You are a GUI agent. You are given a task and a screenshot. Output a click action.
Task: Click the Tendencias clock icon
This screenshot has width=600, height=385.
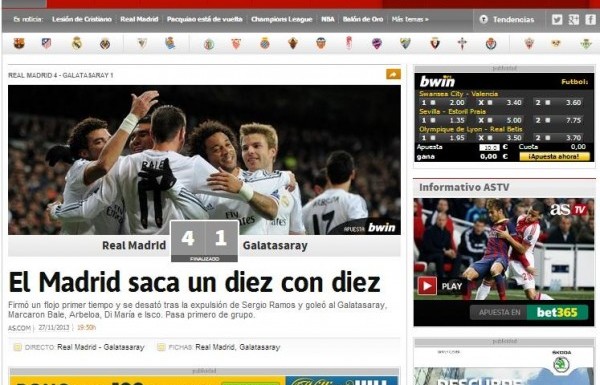pos(483,19)
